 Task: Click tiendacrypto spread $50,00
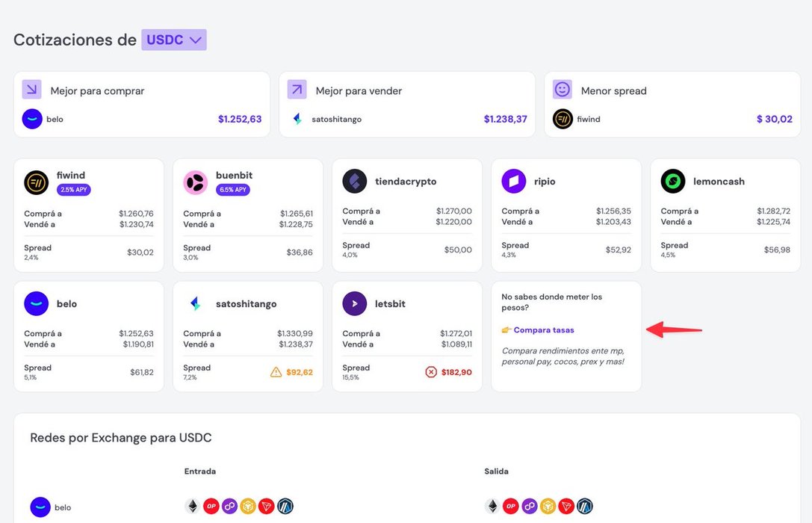tap(458, 250)
